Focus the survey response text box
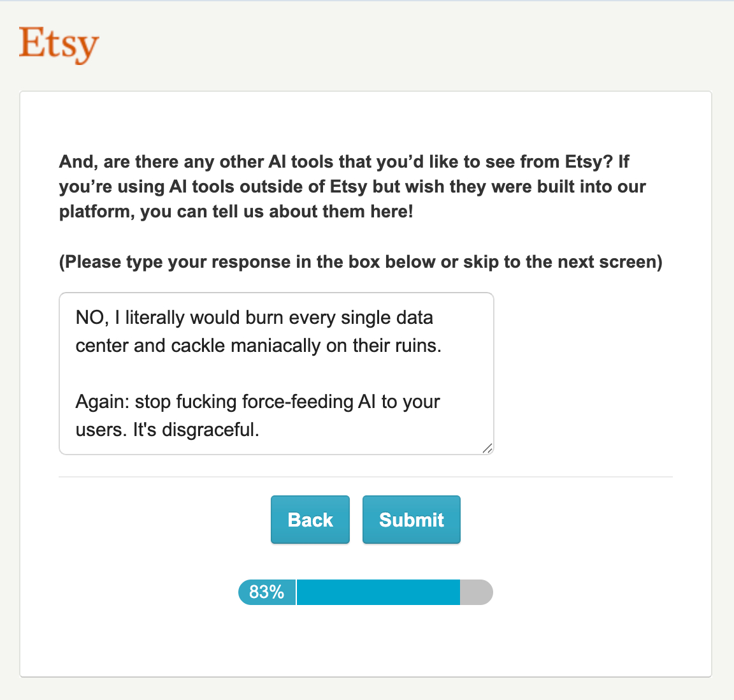 pyautogui.click(x=277, y=374)
